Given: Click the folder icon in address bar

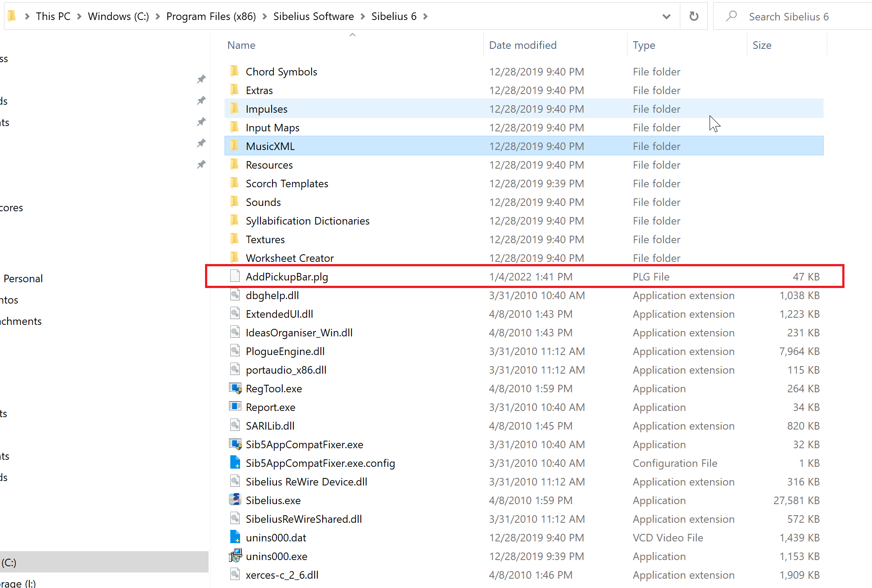Looking at the screenshot, I should [12, 16].
